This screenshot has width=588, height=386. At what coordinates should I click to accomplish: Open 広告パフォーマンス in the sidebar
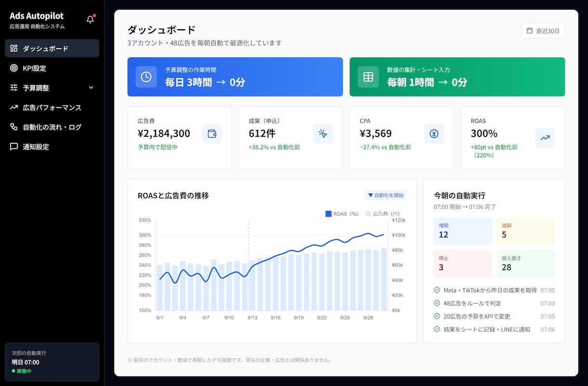[52, 107]
